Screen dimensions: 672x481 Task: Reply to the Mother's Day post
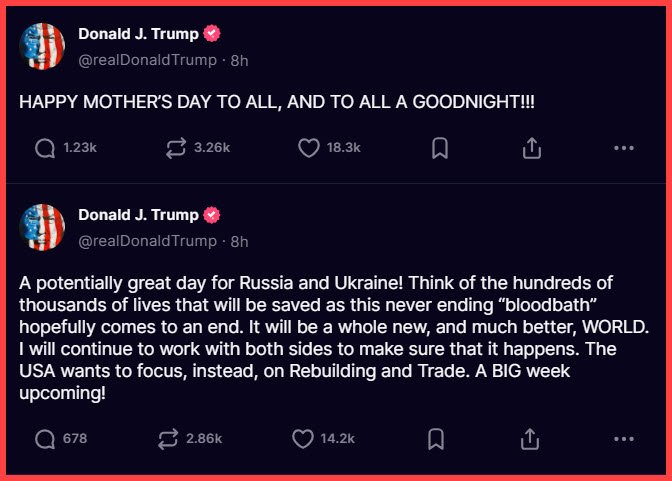tap(45, 148)
